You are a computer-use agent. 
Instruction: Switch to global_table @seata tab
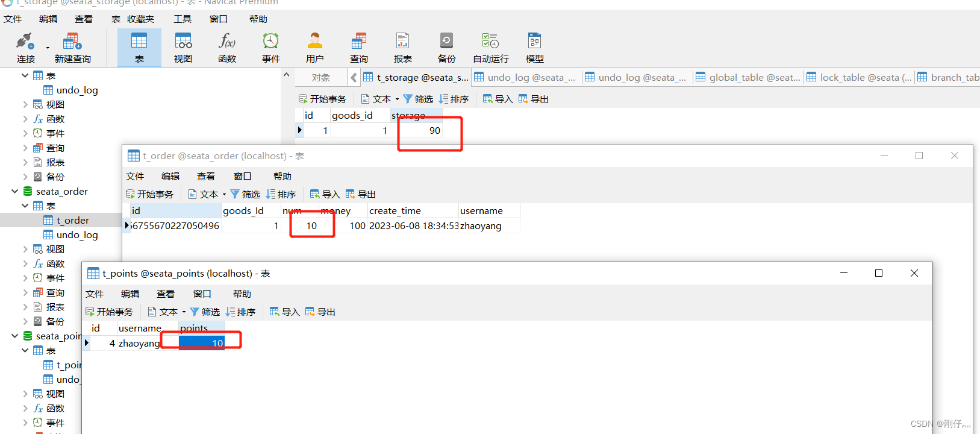(x=748, y=77)
